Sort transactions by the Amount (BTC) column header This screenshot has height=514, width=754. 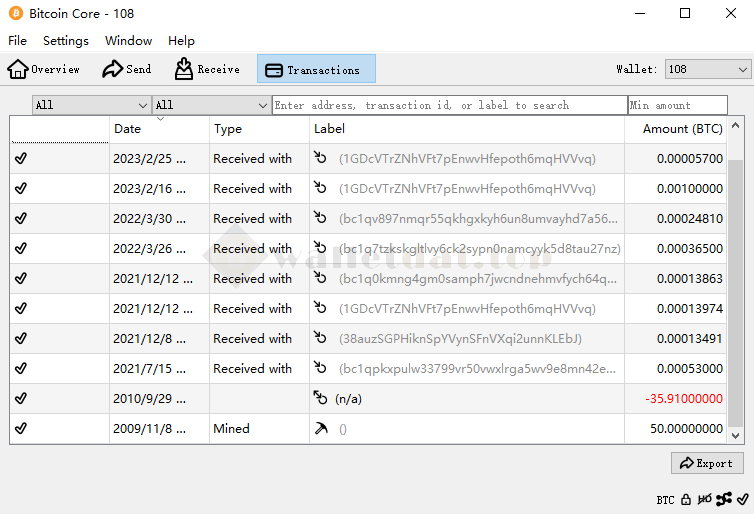pyautogui.click(x=682, y=129)
